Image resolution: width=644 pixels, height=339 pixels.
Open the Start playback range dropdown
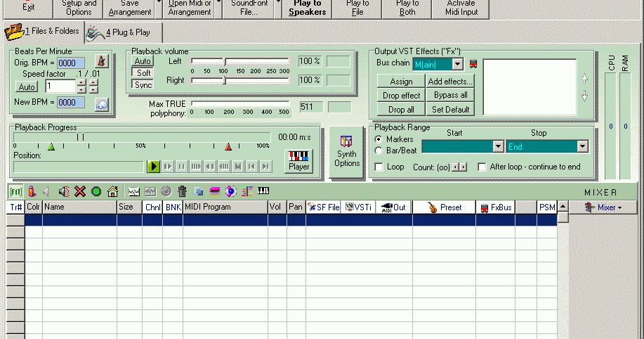[x=498, y=146]
